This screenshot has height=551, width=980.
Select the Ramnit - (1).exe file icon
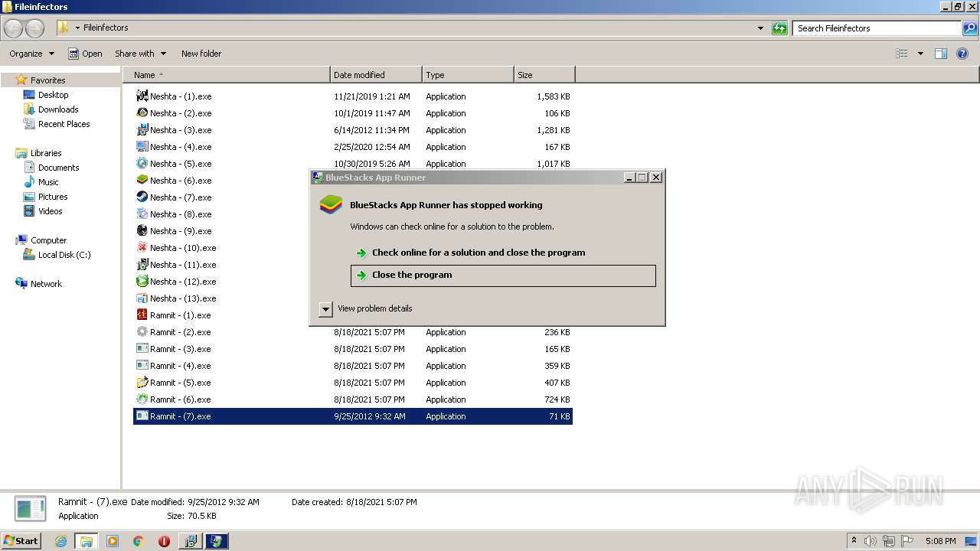pos(142,315)
